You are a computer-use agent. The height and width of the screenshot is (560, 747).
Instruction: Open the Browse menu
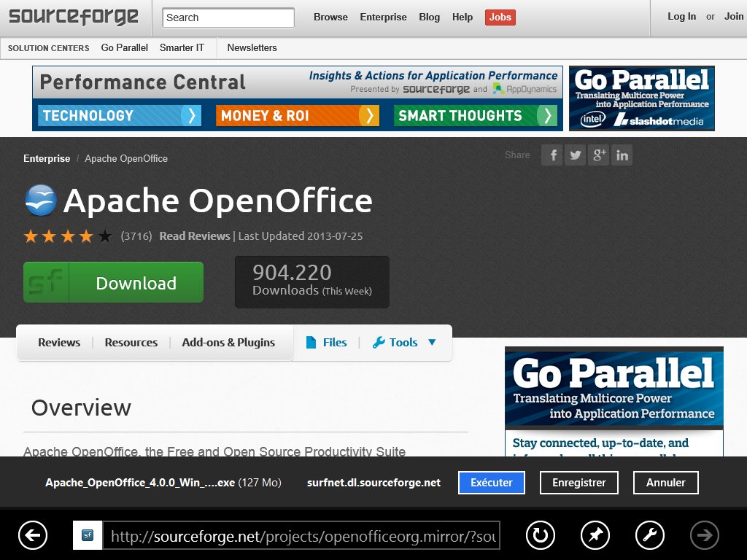[330, 17]
